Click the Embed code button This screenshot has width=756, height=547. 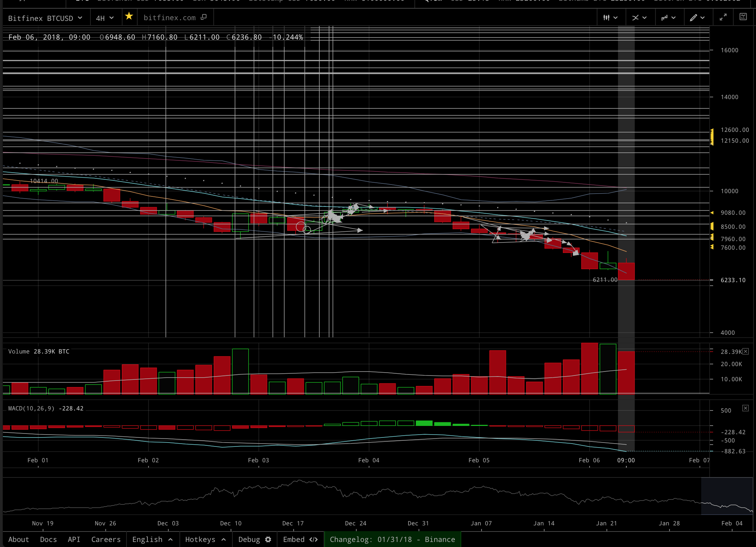click(300, 539)
